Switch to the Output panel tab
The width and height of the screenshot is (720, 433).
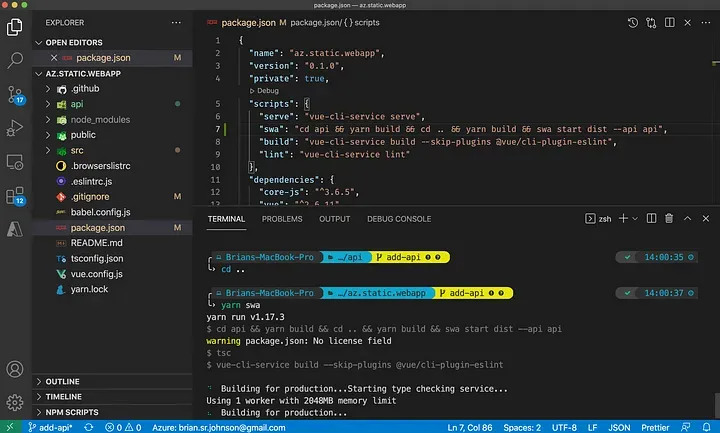pyautogui.click(x=335, y=219)
